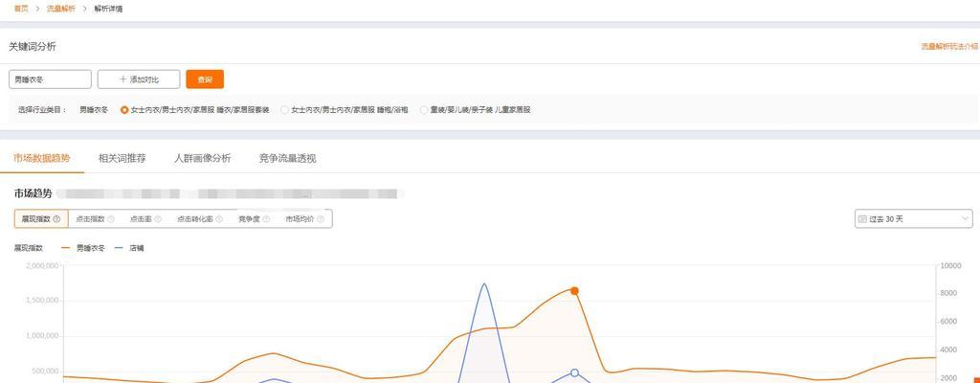This screenshot has height=383, width=980.
Task: Click blue hollow data point on chart
Action: [574, 373]
